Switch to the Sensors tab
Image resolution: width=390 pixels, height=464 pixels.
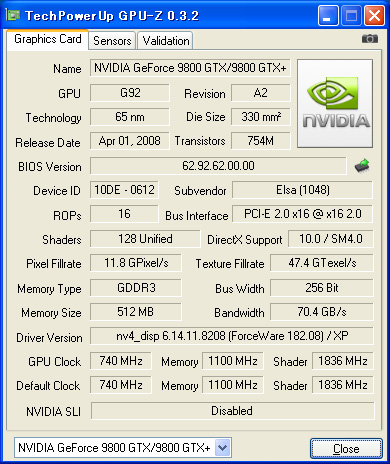112,41
